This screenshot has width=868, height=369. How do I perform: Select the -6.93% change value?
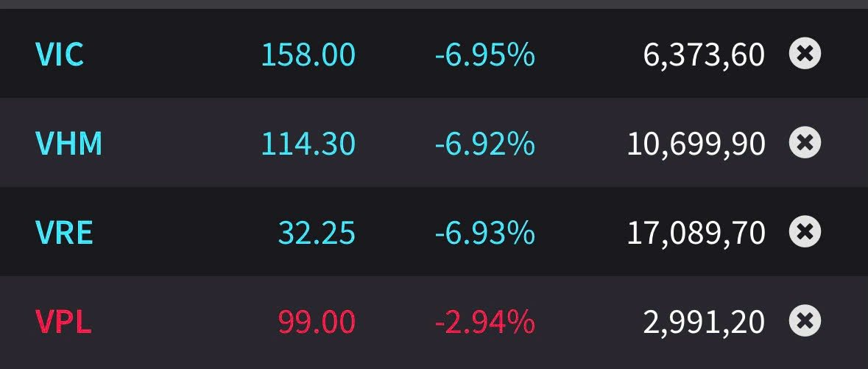tap(484, 233)
